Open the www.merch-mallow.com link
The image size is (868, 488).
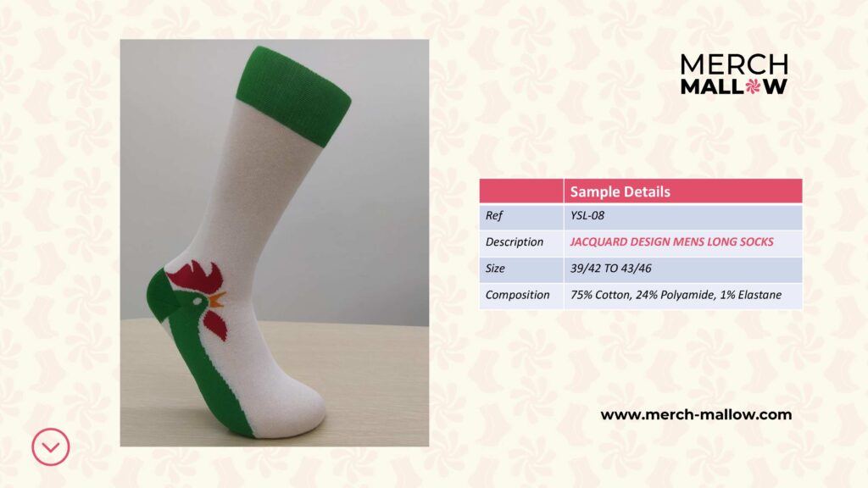pos(696,415)
